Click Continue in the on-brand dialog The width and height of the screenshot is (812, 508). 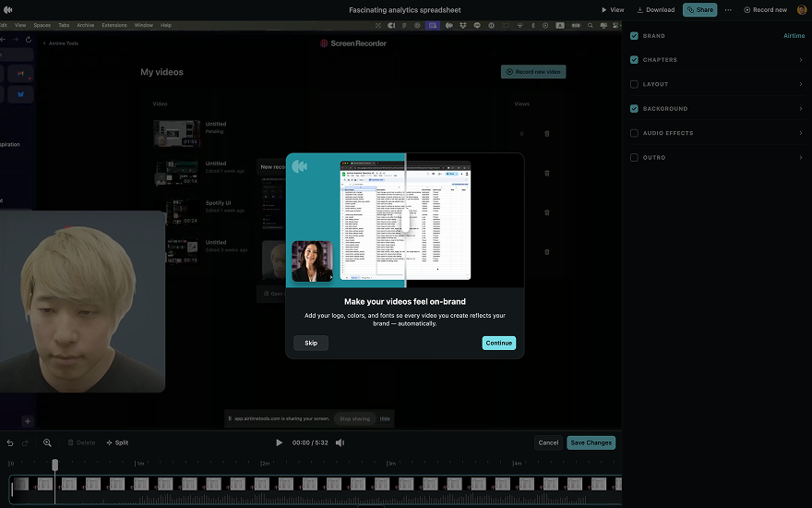(x=498, y=343)
